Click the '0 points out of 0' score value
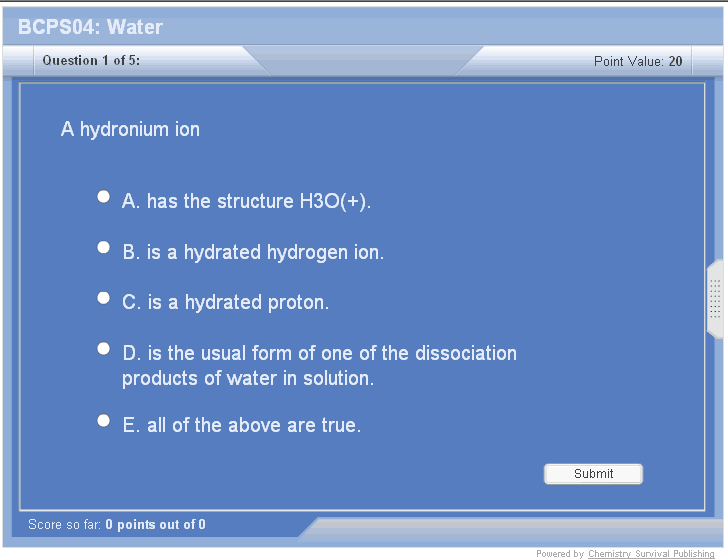728x560 pixels. tap(156, 525)
